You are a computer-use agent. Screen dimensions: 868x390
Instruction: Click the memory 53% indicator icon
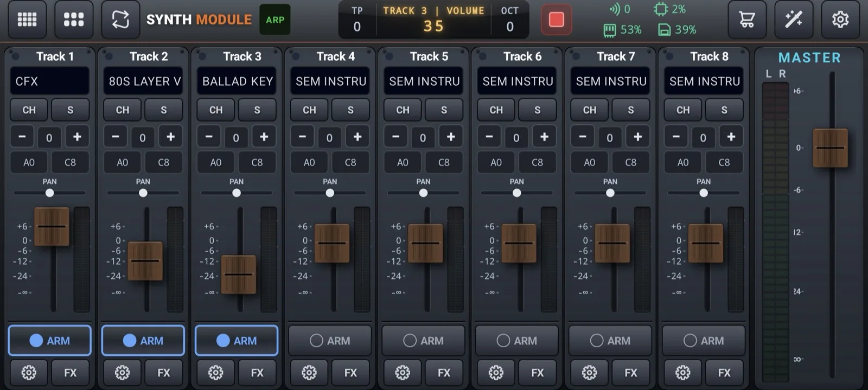coord(610,30)
